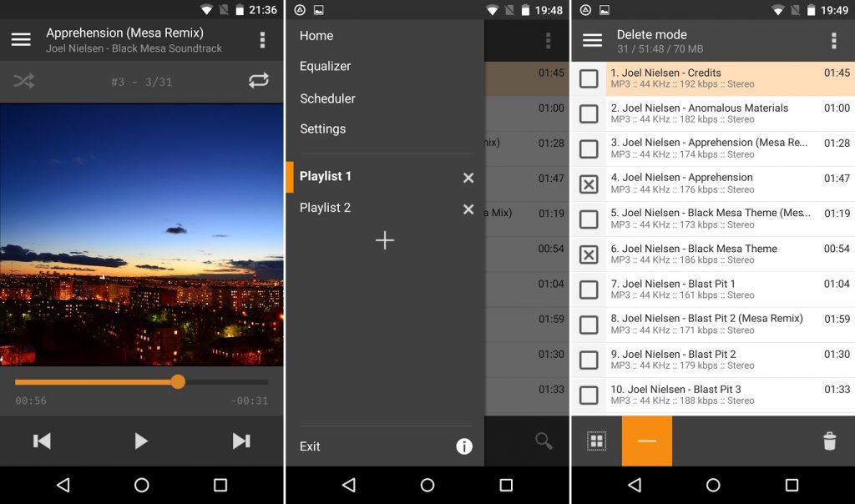Tap Exit at the bottom of the drawer

click(x=309, y=446)
